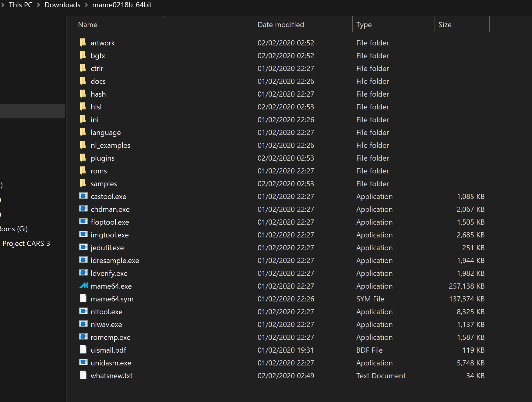532x402 pixels.
Task: Select the hlsl folder icon
Action: (x=83, y=106)
